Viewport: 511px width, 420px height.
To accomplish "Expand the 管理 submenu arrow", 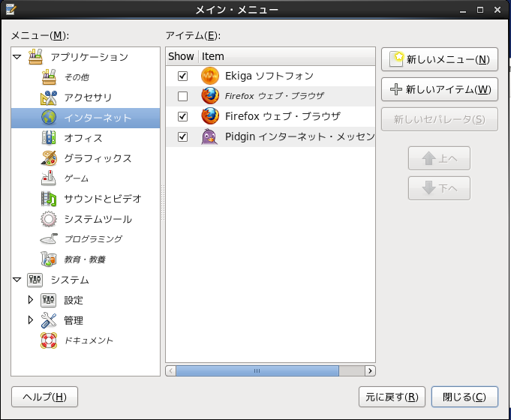I will tap(31, 320).
